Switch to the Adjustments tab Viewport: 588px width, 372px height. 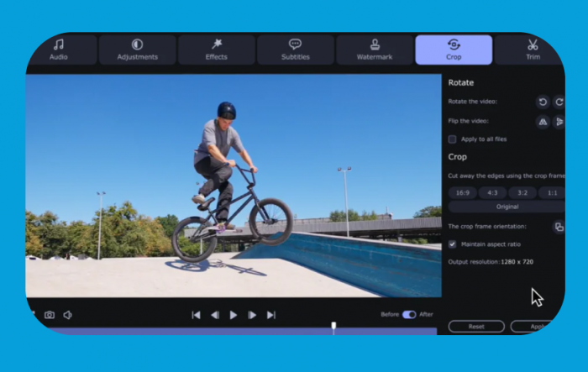(137, 50)
